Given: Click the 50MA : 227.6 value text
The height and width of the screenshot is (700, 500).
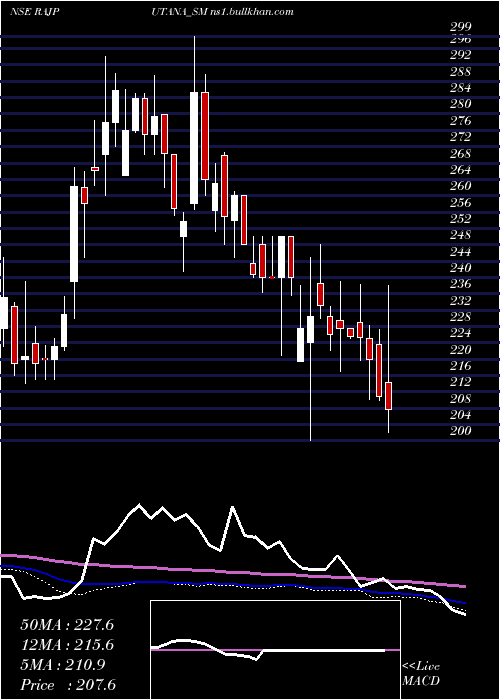Looking at the screenshot, I should [x=67, y=625].
